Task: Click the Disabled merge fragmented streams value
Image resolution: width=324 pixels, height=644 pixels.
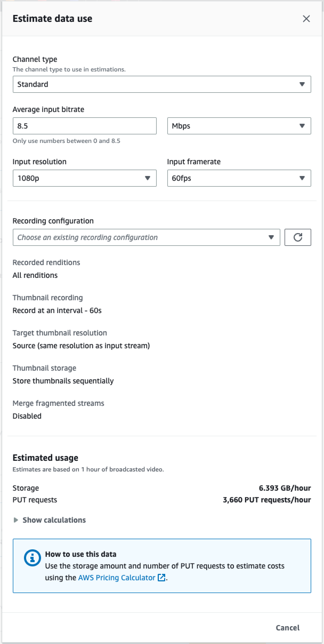Action: 27,416
